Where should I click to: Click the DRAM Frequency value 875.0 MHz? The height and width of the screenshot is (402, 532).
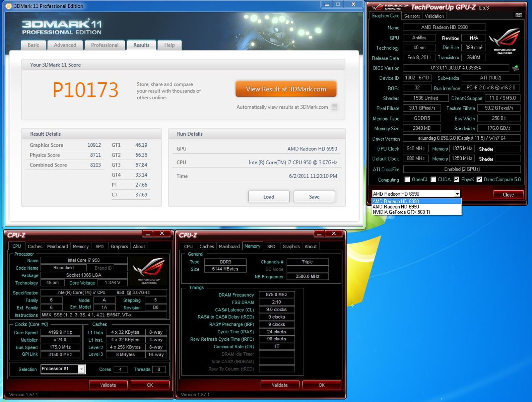(277, 295)
